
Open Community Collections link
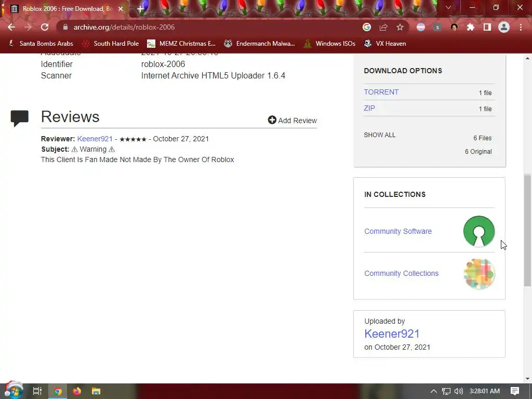[x=401, y=273]
